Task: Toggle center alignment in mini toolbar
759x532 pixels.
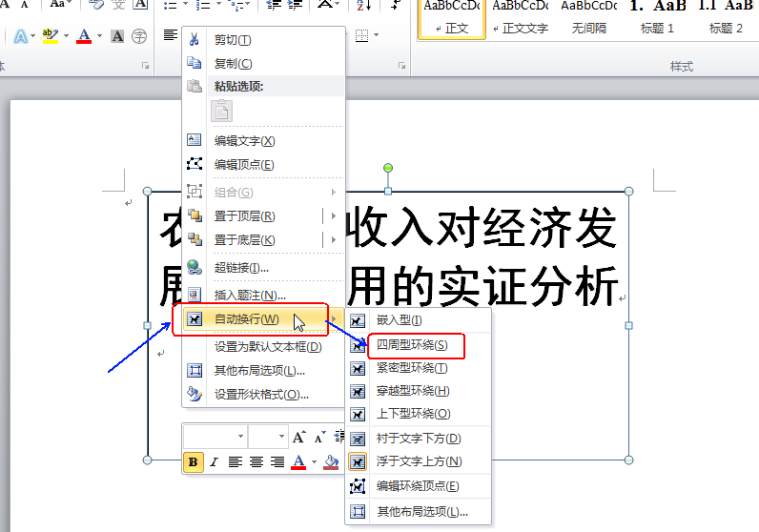Action: (256, 462)
